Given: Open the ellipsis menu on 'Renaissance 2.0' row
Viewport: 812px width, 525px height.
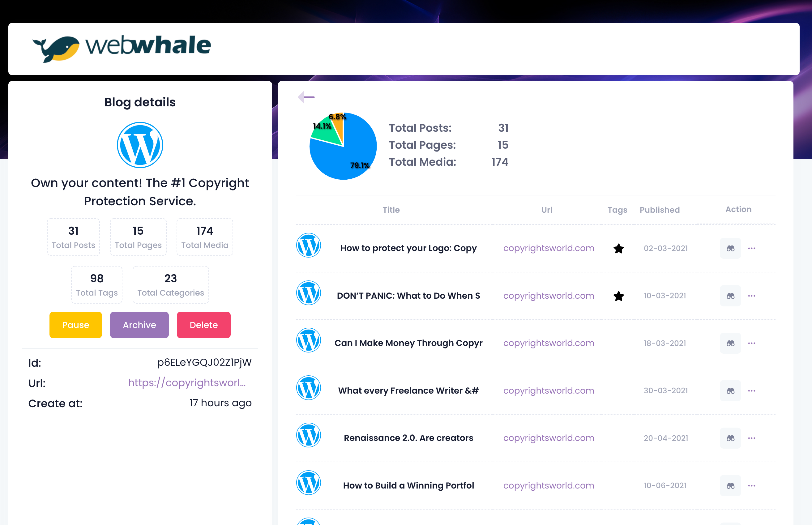Looking at the screenshot, I should pos(752,438).
